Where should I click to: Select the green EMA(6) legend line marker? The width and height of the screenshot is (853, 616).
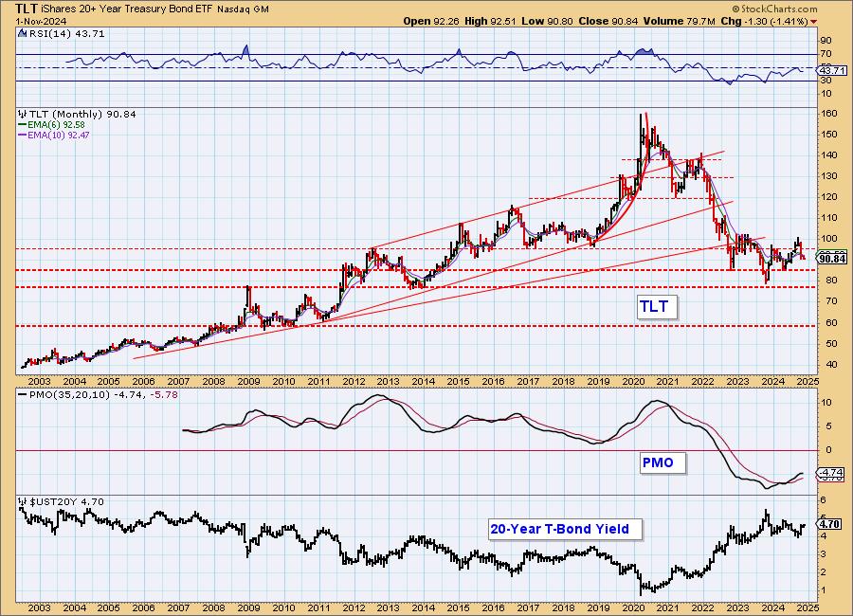(22, 124)
